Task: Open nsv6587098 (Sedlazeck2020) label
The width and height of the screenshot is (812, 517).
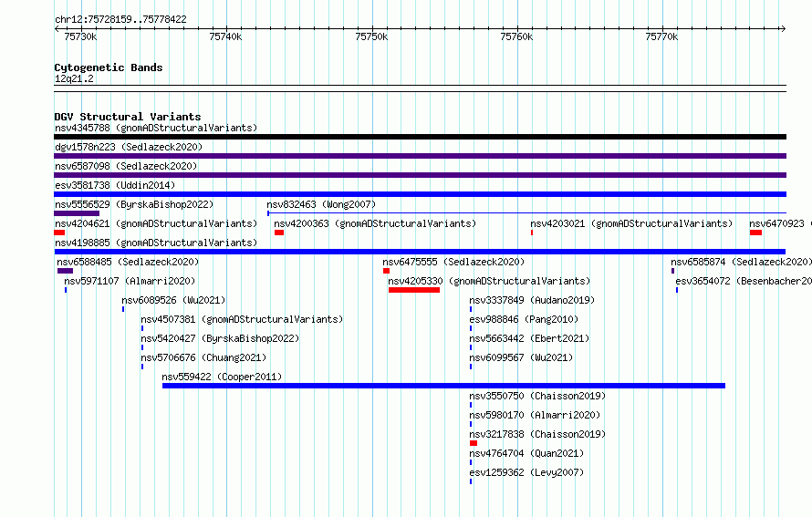Action: (x=126, y=166)
